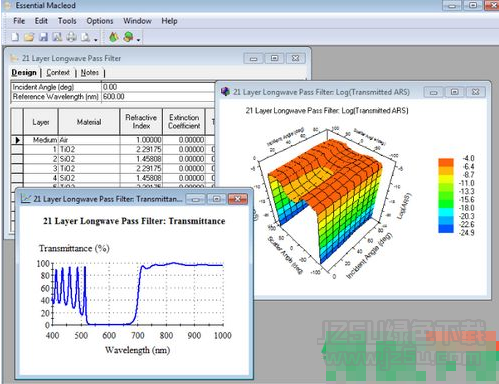
Task: Open the Window menu
Action: [137, 21]
